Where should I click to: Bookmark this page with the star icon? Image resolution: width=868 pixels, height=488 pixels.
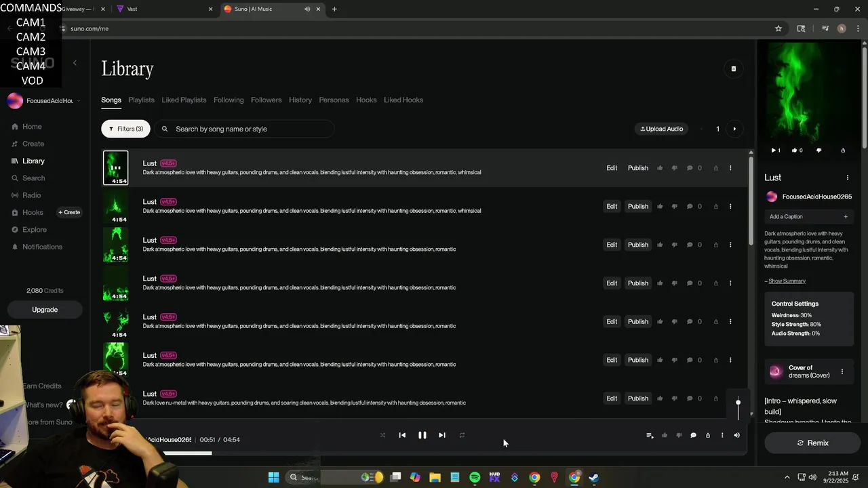tap(778, 28)
